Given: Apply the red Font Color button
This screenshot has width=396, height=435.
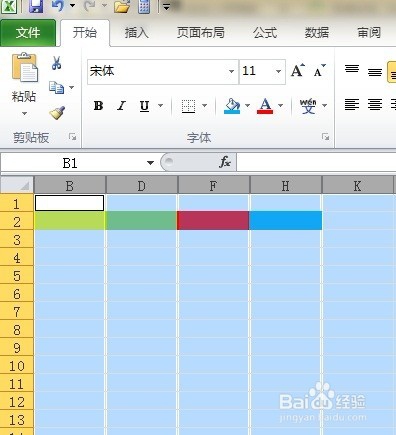Looking at the screenshot, I should tap(265, 106).
